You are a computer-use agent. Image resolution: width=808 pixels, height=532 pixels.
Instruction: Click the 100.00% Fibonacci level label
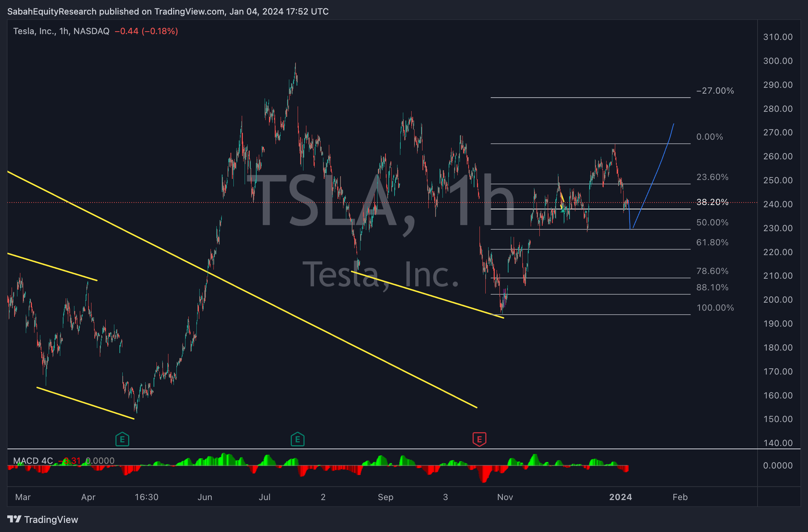pyautogui.click(x=715, y=308)
